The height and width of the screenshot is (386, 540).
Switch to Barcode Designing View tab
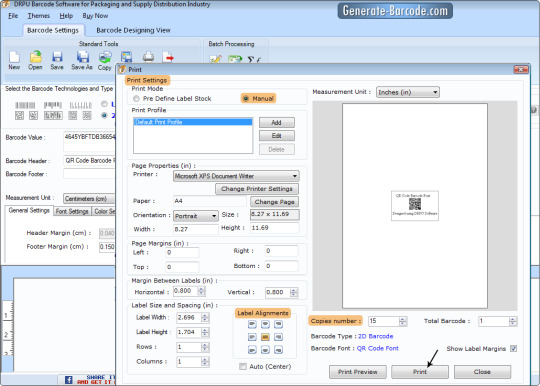pos(133,30)
